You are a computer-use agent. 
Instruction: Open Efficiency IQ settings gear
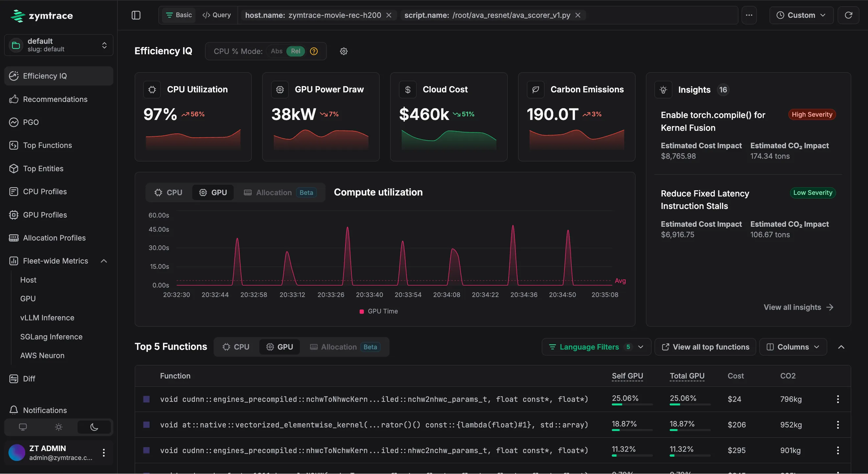click(x=343, y=51)
